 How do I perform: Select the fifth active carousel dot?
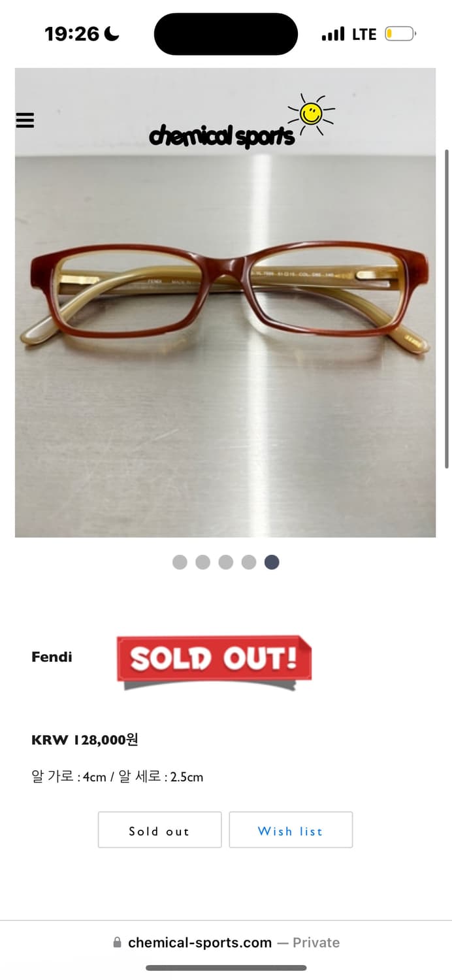272,562
